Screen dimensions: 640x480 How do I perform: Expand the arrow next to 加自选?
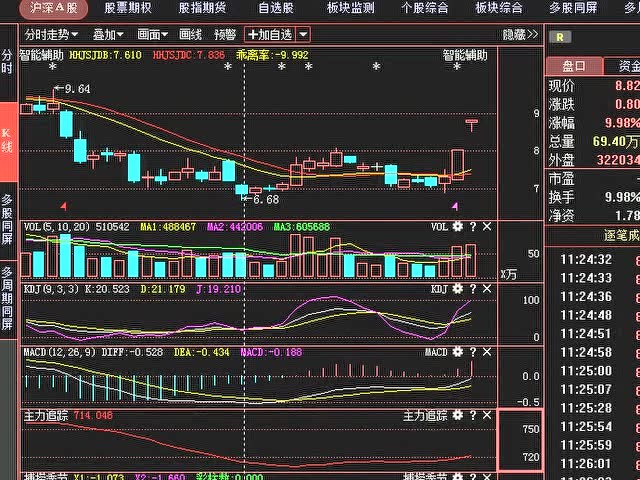(303, 35)
